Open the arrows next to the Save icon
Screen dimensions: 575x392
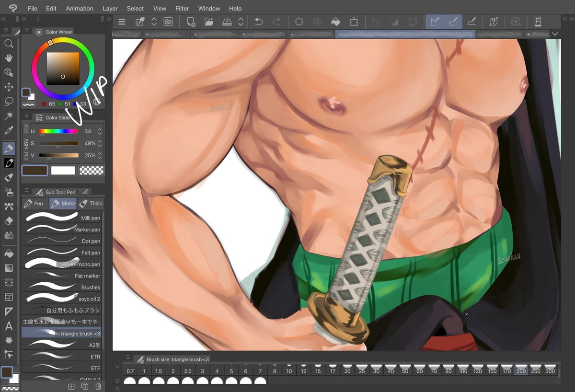click(x=241, y=22)
